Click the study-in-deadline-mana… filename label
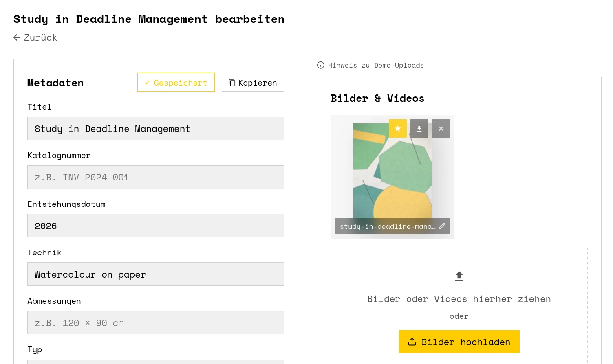 pos(388,226)
